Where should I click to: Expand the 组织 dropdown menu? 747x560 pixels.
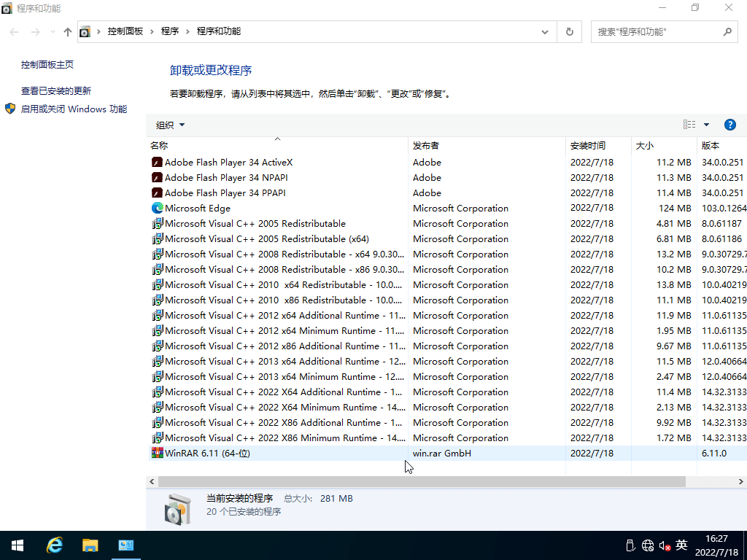coord(171,125)
